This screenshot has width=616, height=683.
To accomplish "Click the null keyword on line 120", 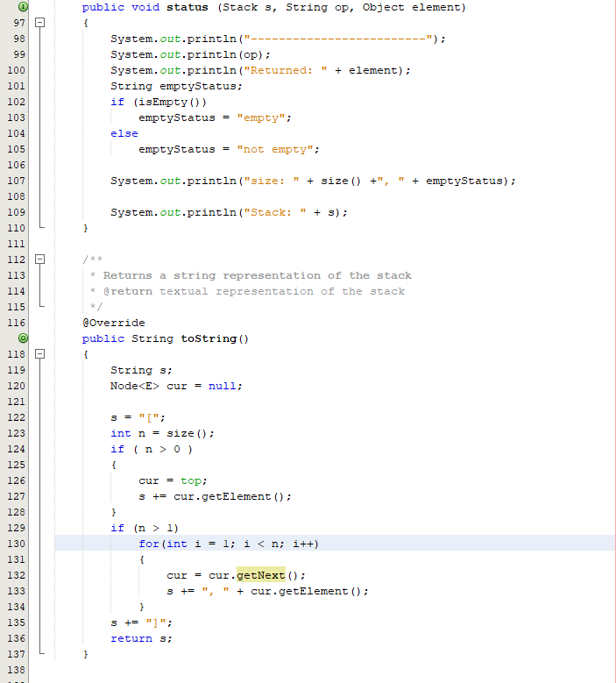I will 222,386.
